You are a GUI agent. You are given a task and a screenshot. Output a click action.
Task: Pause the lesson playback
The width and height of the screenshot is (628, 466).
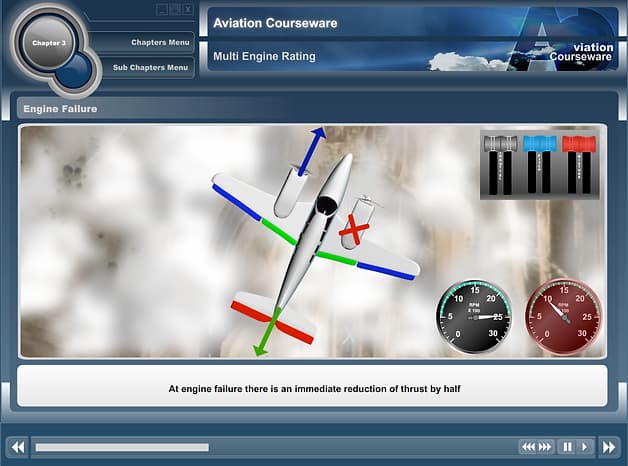point(567,447)
